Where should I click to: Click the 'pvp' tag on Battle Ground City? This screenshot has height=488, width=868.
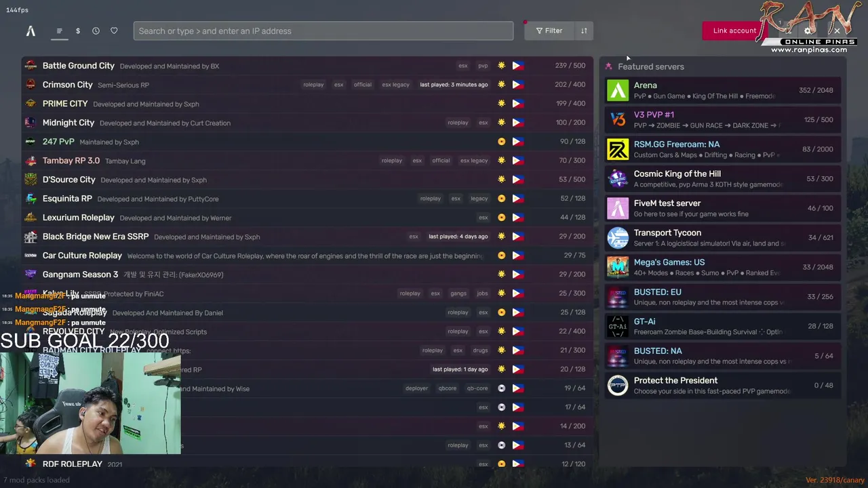click(x=483, y=66)
